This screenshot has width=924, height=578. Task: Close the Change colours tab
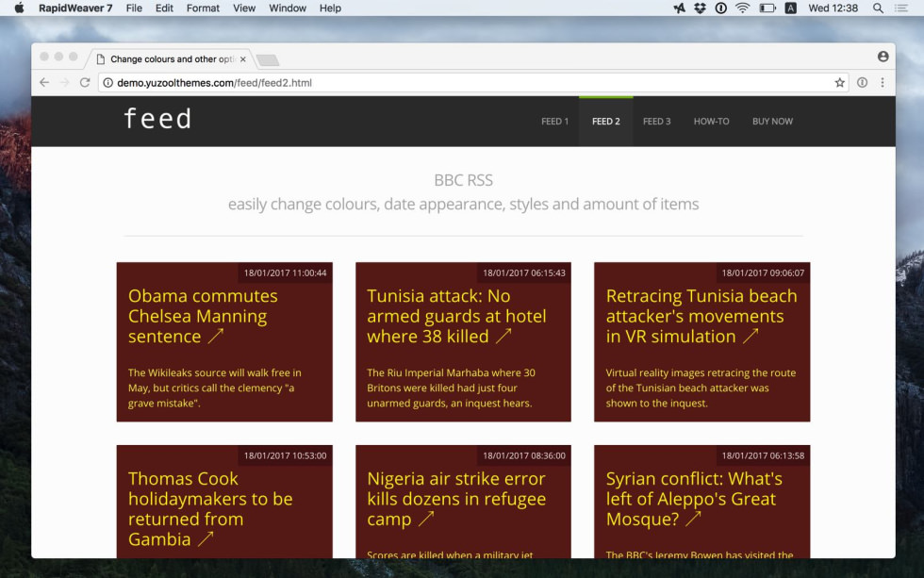click(243, 59)
